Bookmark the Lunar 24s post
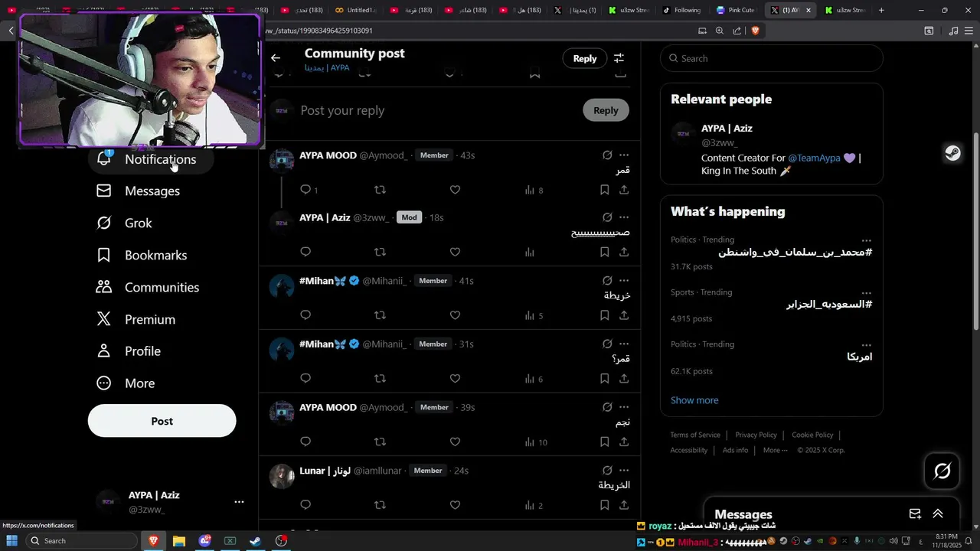Viewport: 980px width, 551px height. tap(604, 505)
